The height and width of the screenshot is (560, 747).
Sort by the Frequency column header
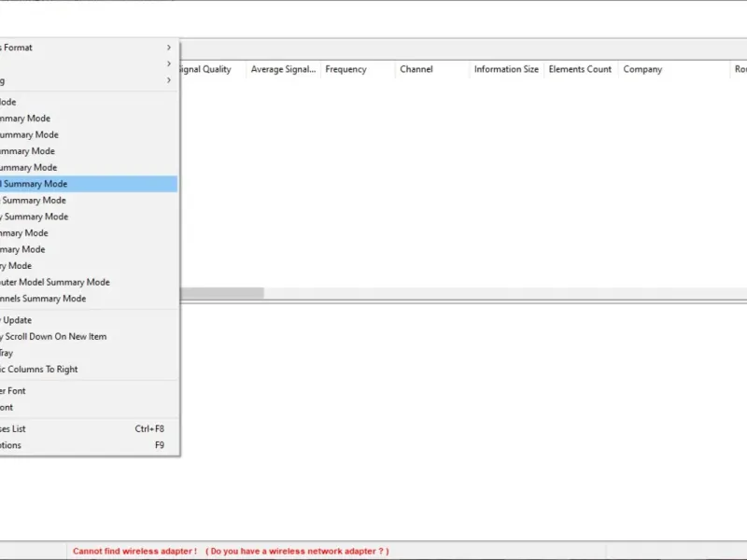[358, 69]
